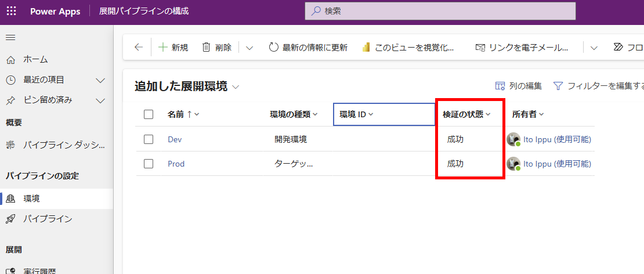Click このビューを視覚化 Power BI button
The width and height of the screenshot is (644, 274).
point(407,48)
